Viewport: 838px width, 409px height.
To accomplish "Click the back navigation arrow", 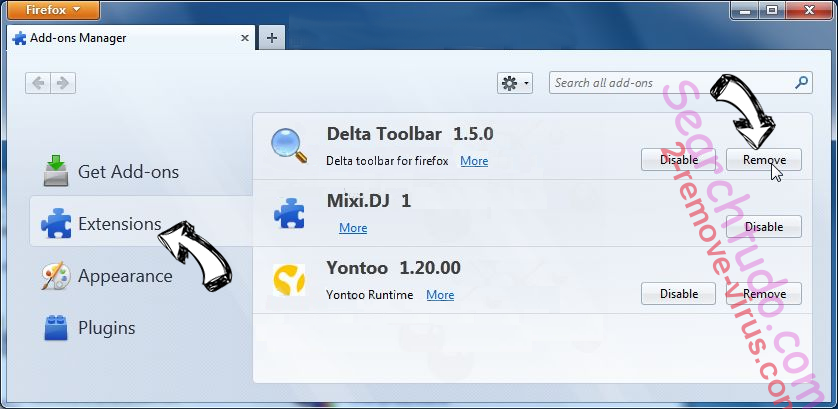I will (40, 84).
